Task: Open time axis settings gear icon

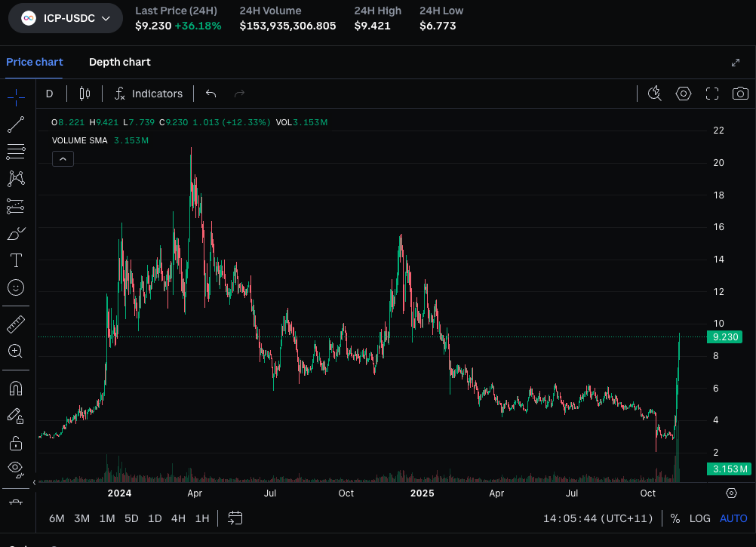Action: [x=731, y=493]
